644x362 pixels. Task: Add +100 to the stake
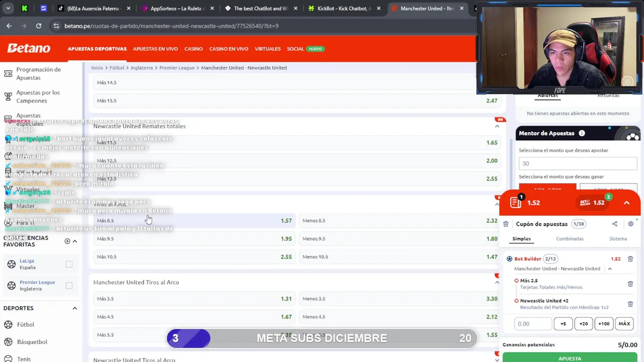click(604, 324)
